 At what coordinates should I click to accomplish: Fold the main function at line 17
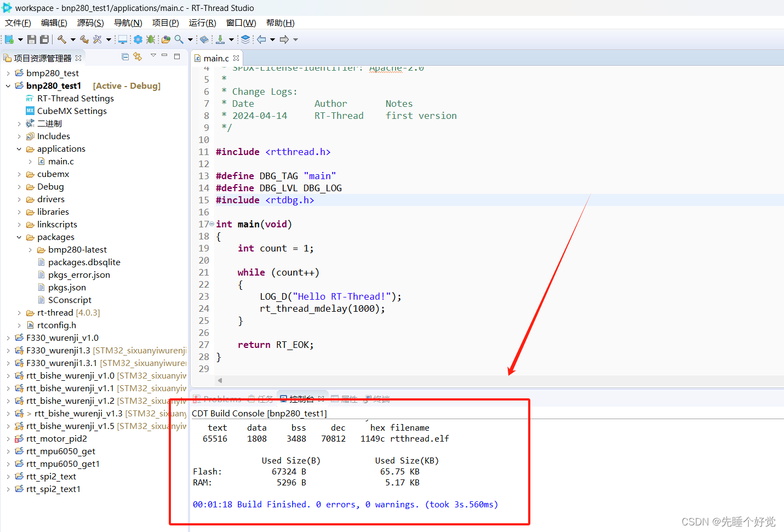pyautogui.click(x=212, y=224)
